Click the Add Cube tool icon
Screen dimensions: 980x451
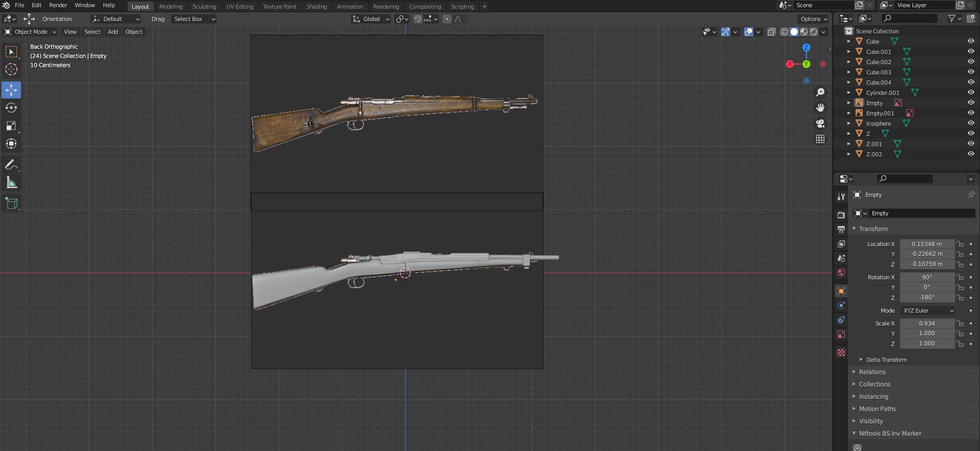[x=11, y=203]
